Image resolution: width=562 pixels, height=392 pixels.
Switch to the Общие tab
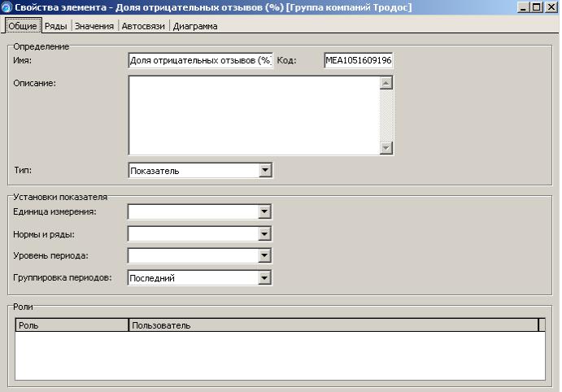pyautogui.click(x=23, y=26)
